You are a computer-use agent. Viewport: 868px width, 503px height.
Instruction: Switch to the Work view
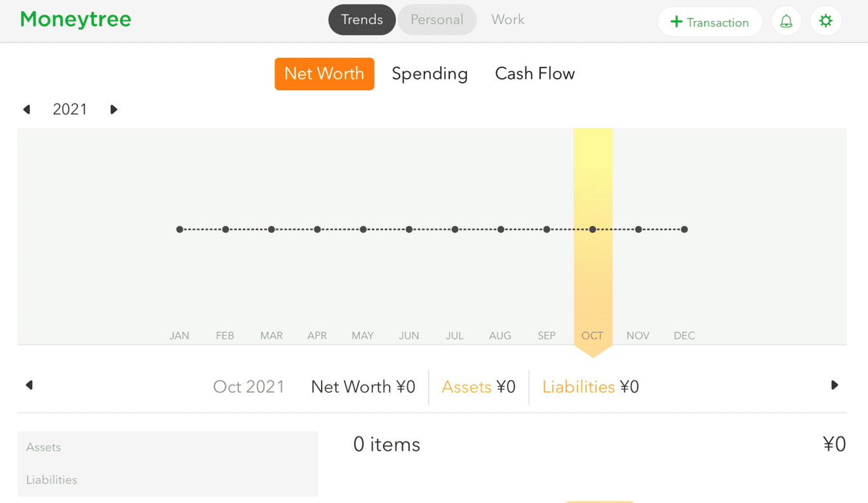507,20
